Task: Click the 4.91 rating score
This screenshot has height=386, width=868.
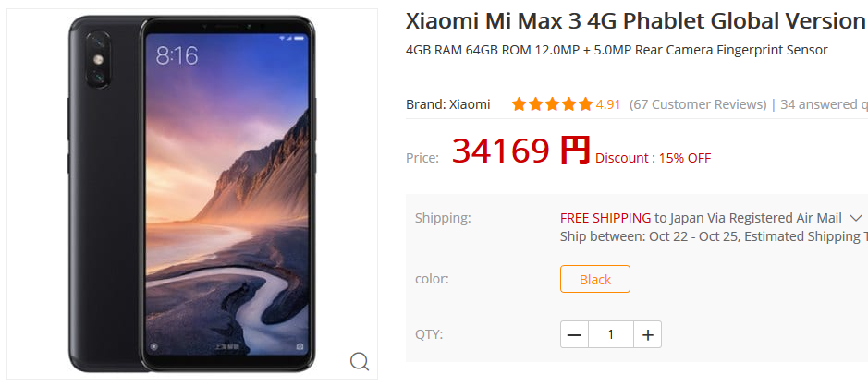Action: tap(608, 104)
